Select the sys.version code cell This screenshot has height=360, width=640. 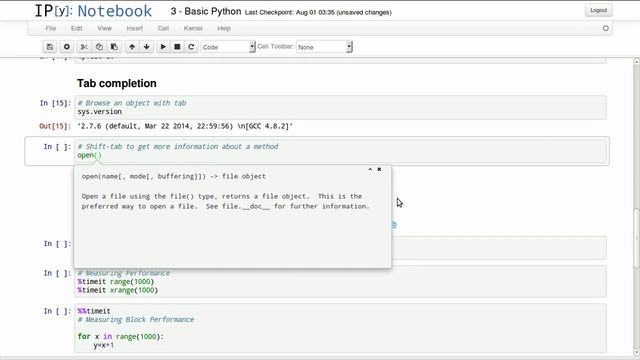(340, 107)
